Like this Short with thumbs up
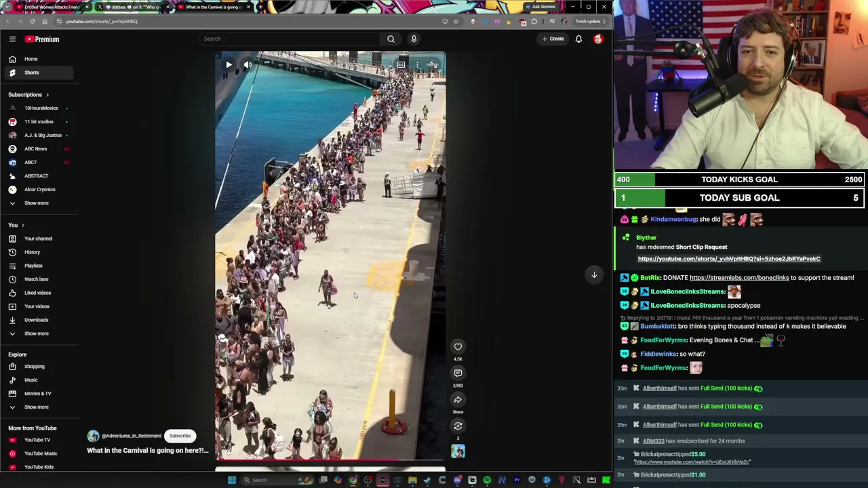The image size is (868, 488). coord(458,346)
